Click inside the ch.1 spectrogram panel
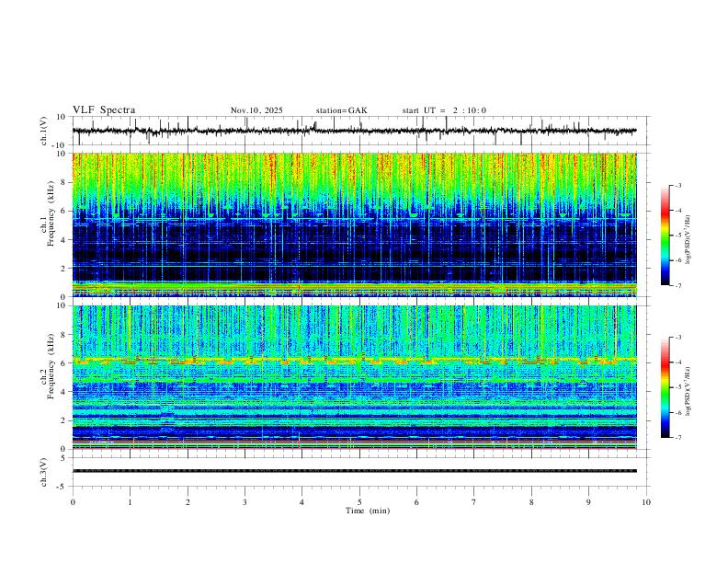 click(x=354, y=224)
